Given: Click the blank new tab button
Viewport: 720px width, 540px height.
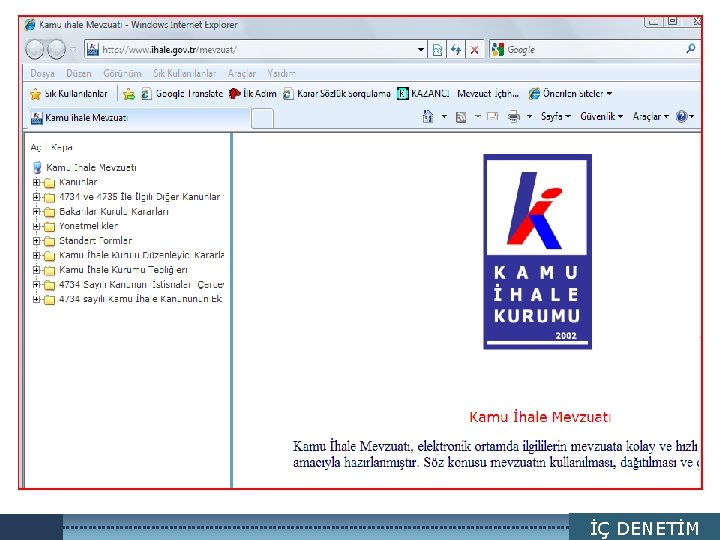Looking at the screenshot, I should pyautogui.click(x=263, y=118).
